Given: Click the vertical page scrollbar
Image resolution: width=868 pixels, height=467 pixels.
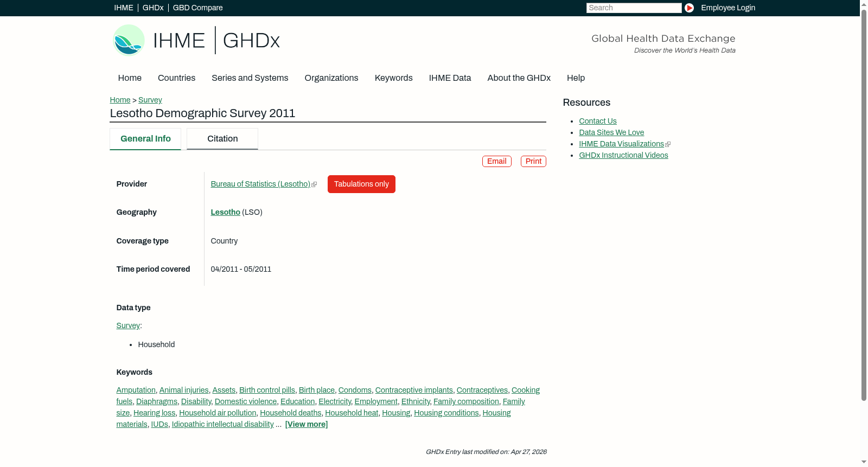Looking at the screenshot, I should point(864,205).
